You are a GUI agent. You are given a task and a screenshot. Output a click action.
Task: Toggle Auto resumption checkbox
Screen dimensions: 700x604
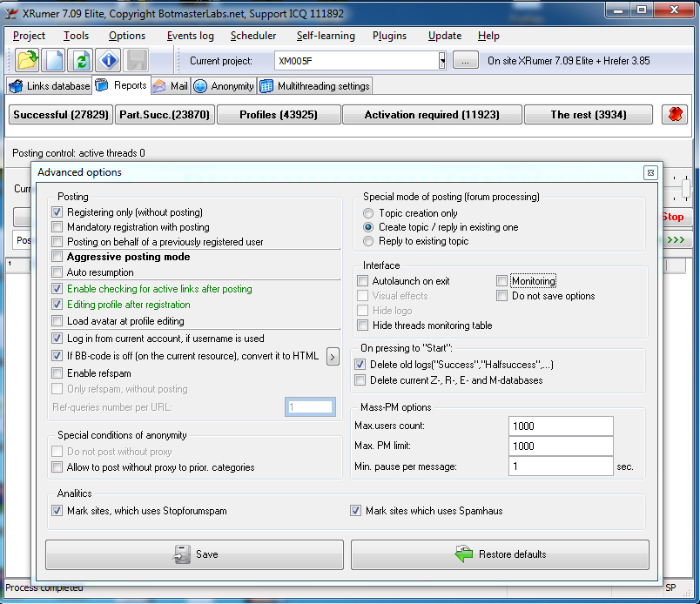click(x=57, y=272)
